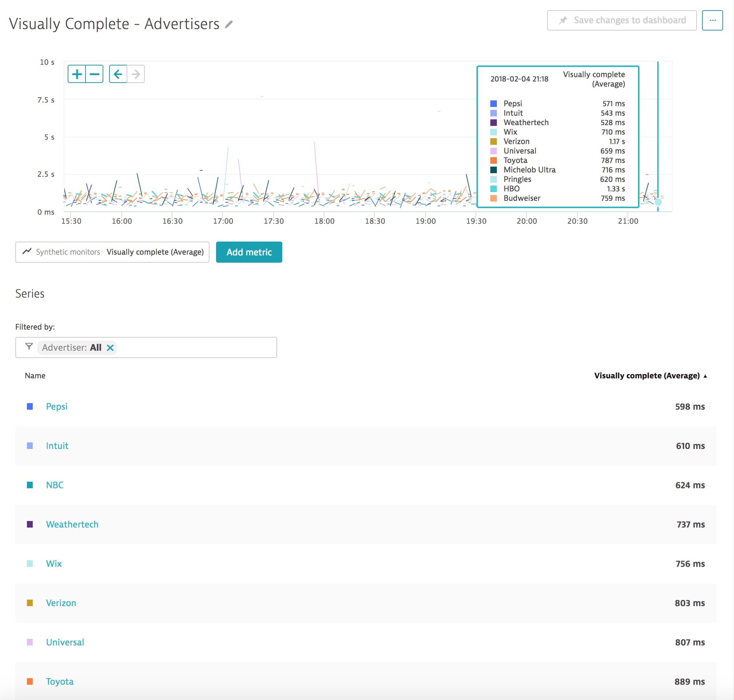Click the 610 ms value for Intuit

690,446
